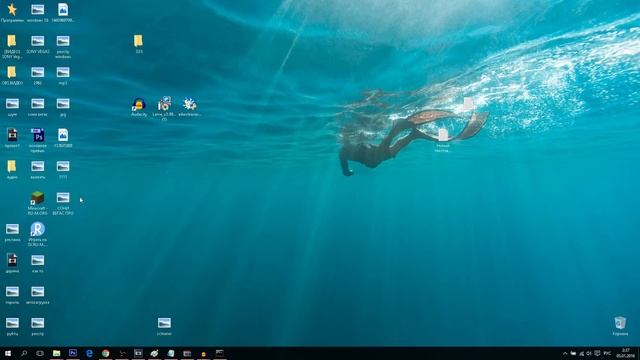
Task: Select the mp3 image file icon
Action: tap(63, 72)
